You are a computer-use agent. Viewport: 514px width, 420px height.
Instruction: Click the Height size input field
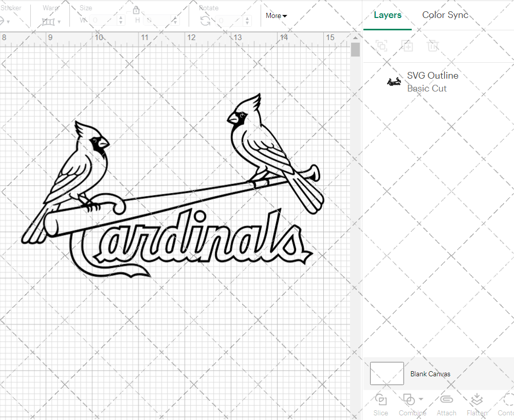(158, 21)
